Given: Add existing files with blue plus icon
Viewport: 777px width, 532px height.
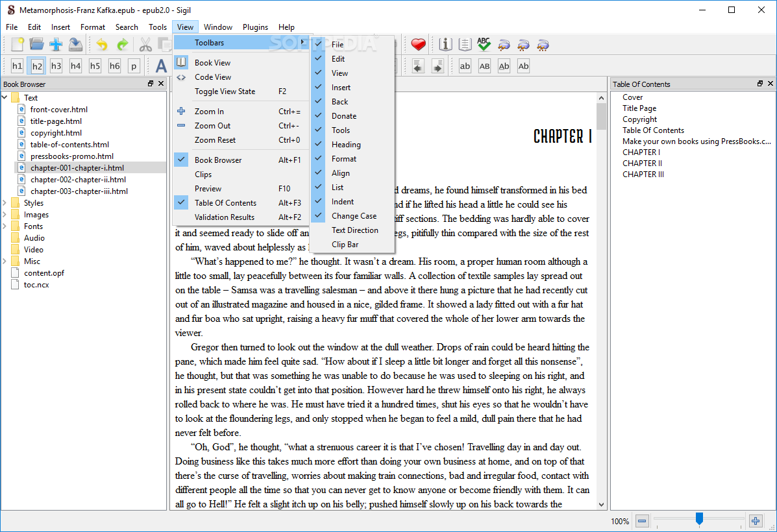Looking at the screenshot, I should click(x=56, y=45).
